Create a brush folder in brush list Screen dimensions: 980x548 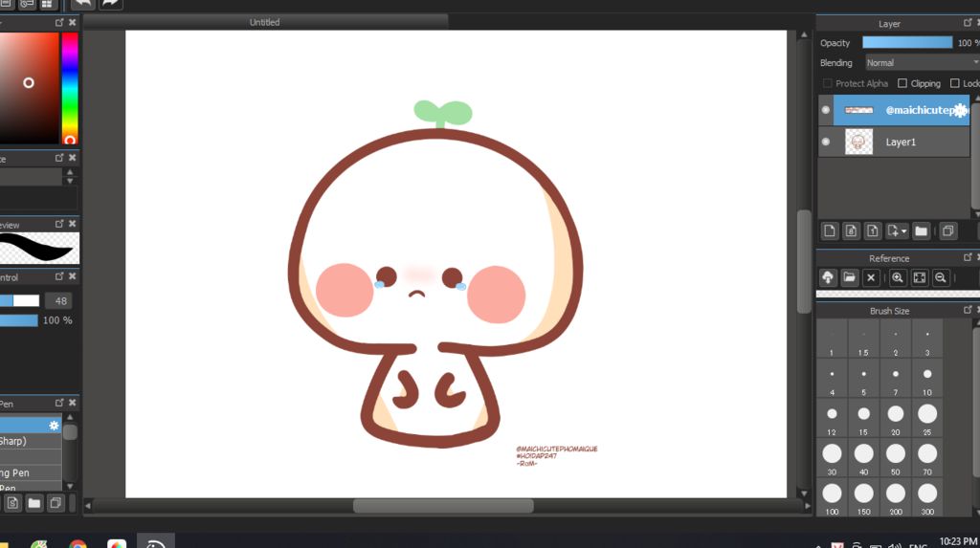coord(34,503)
